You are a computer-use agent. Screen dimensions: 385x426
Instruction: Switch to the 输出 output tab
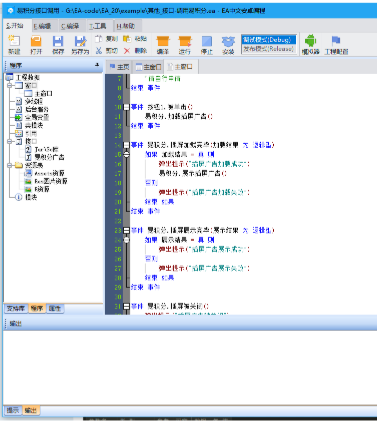[31, 410]
